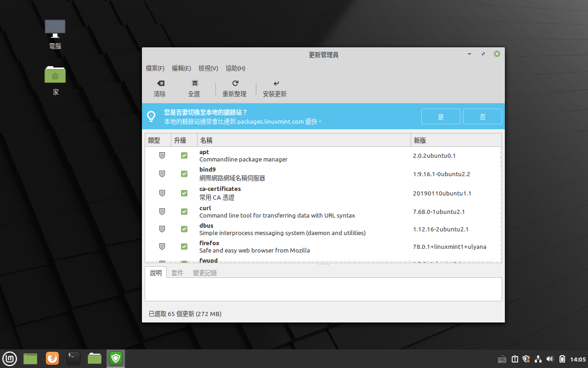588x368 pixels.
Task: Open the 檔案(F) menu
Action: 155,68
